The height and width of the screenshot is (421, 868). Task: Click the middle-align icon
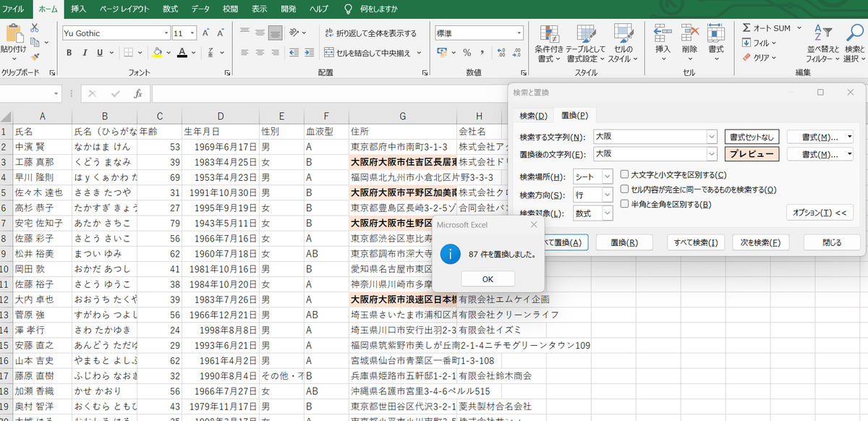coord(260,33)
